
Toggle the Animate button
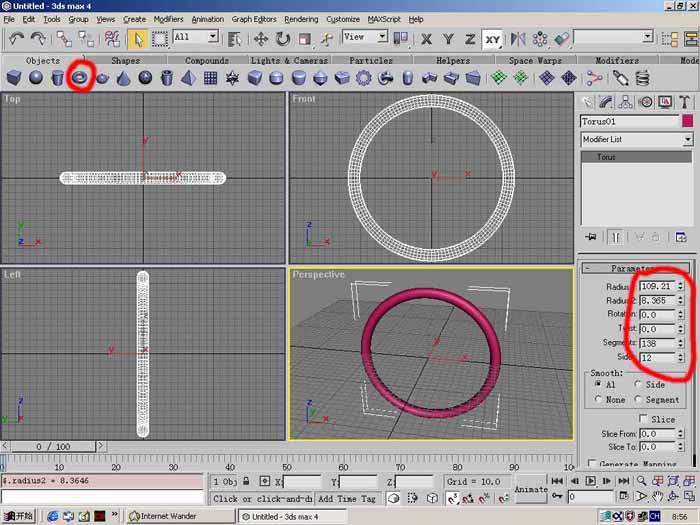531,489
